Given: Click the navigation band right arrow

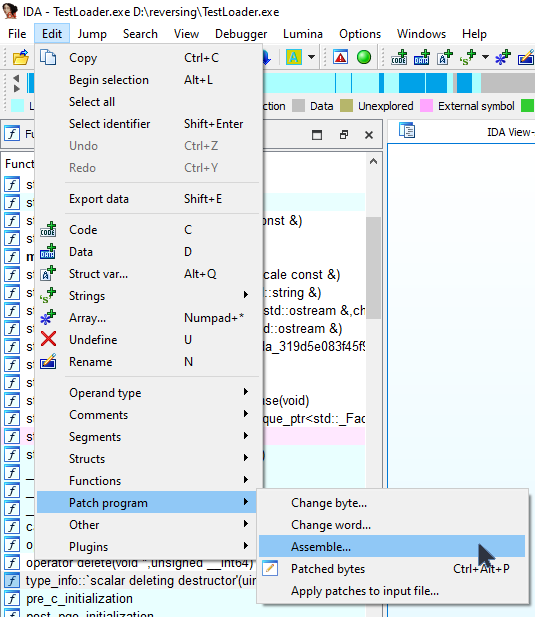Looking at the screenshot, I should tap(16, 89).
